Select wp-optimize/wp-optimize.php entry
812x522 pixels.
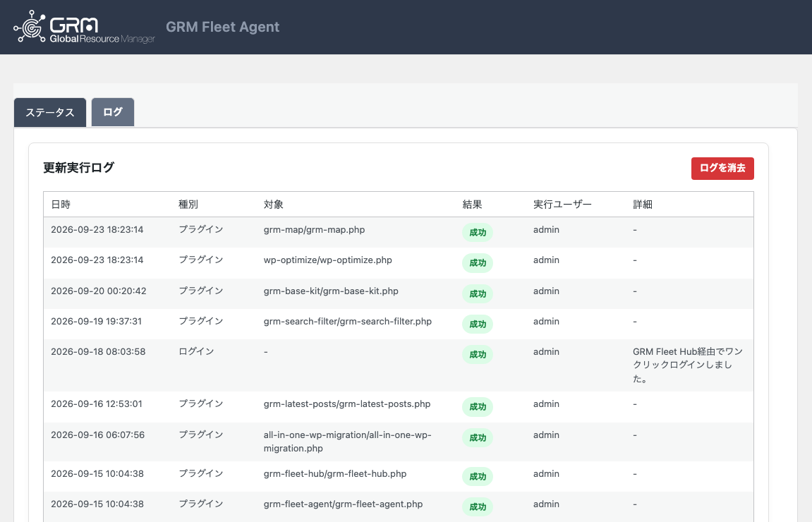click(x=328, y=260)
